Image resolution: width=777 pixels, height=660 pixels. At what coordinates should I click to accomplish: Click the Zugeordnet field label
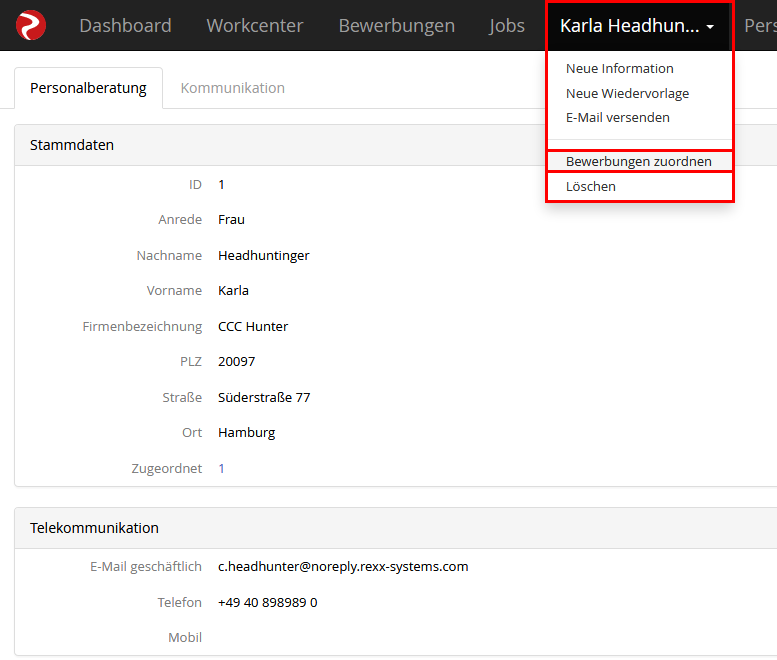coord(166,468)
